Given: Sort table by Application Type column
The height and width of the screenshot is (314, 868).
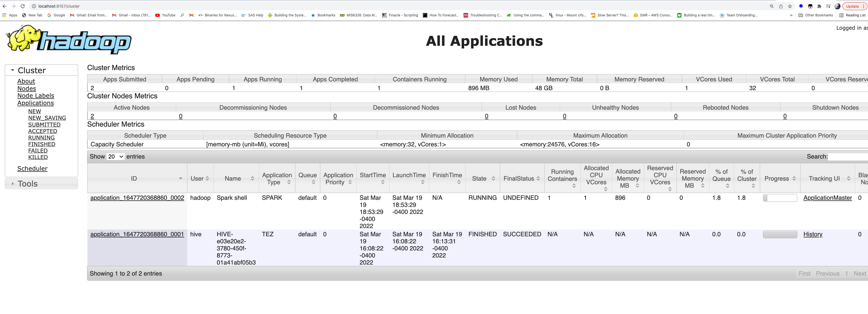Looking at the screenshot, I should point(277,178).
